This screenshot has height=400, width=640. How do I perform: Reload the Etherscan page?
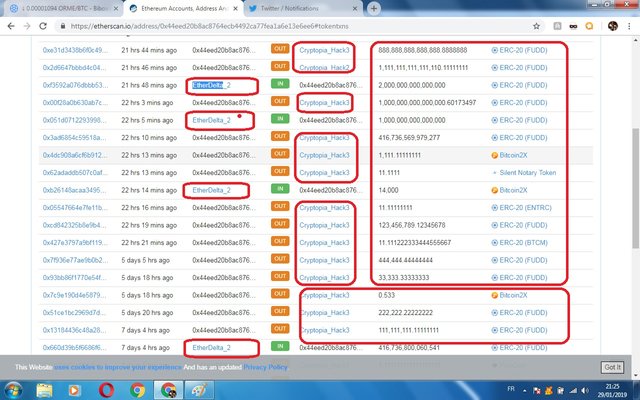43,26
